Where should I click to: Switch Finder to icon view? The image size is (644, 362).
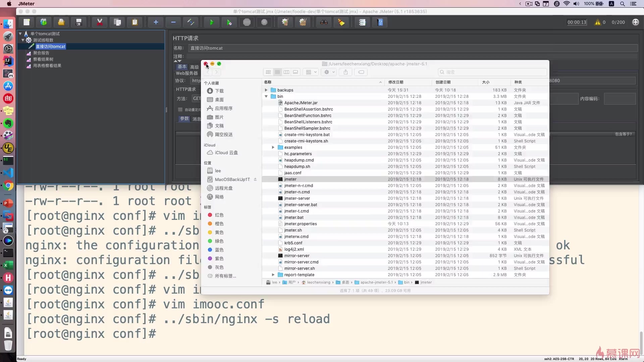click(x=268, y=72)
